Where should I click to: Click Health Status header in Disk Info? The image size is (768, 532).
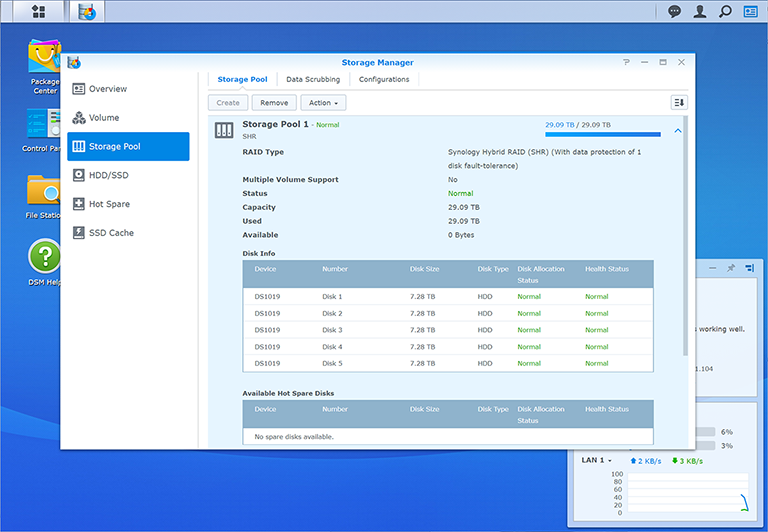607,269
